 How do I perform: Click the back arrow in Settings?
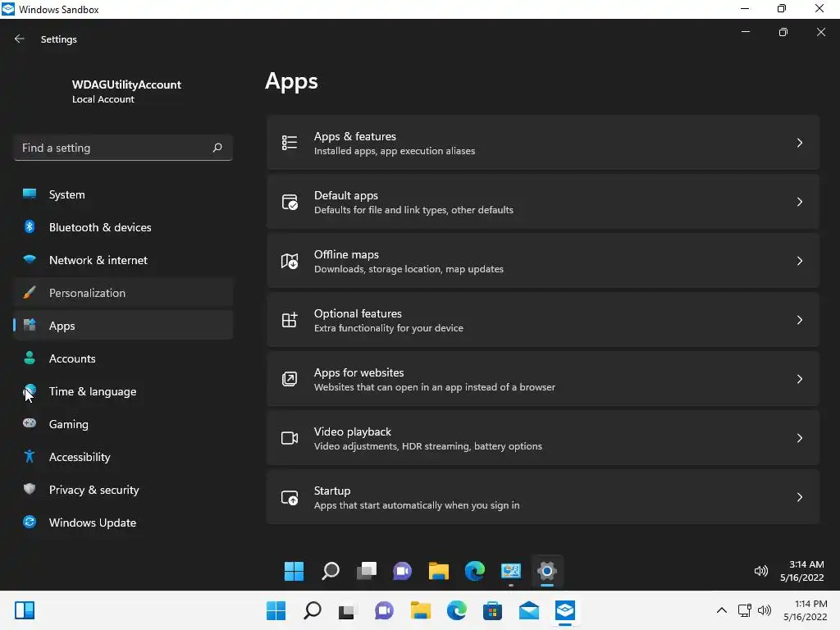20,39
